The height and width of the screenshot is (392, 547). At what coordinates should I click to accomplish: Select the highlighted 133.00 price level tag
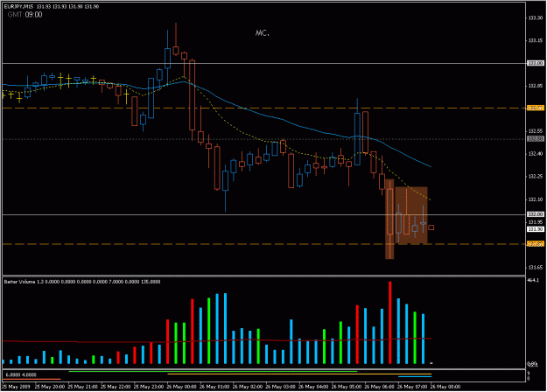536,63
